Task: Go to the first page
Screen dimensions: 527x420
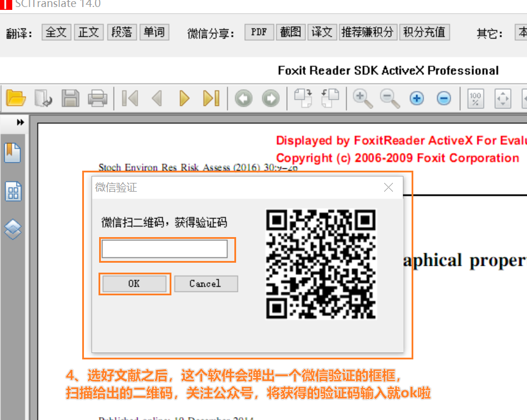Action: [x=130, y=98]
